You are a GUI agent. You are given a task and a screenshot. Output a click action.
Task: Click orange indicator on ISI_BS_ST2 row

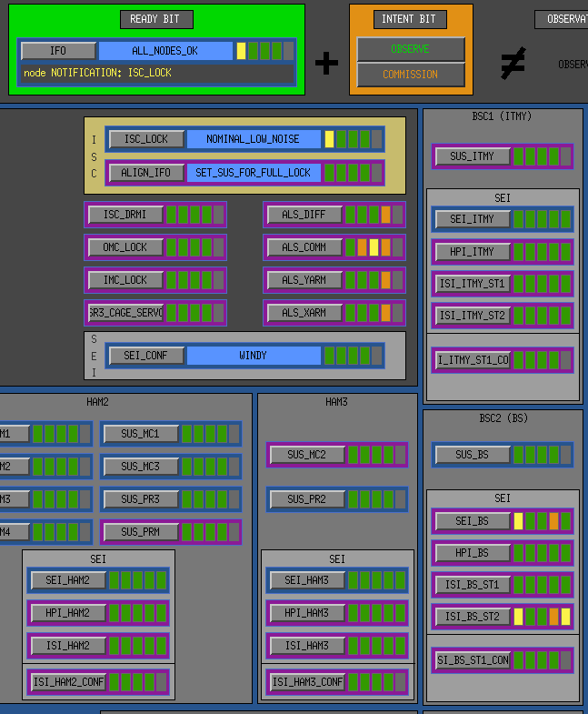tap(553, 617)
